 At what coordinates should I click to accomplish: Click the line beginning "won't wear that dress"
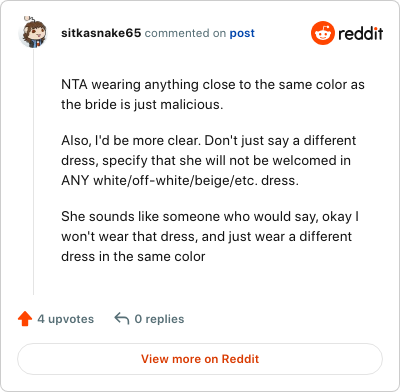pos(206,237)
